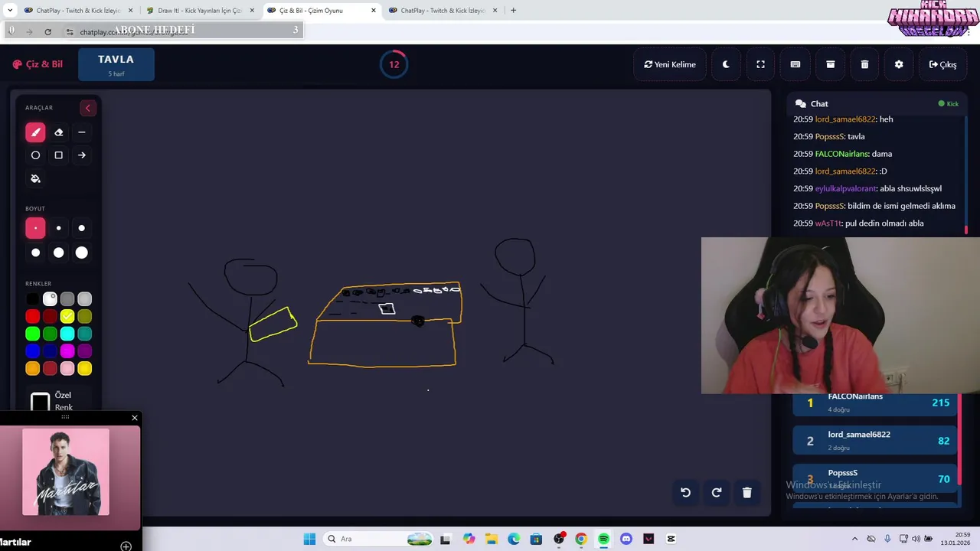Pick the selected yellow color swatch
This screenshot has width=980, height=551.
[67, 316]
